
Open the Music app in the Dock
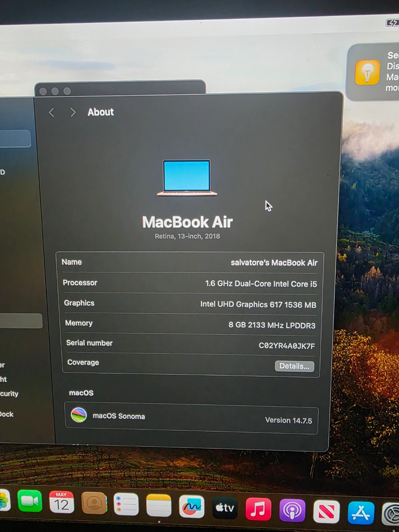[258, 509]
